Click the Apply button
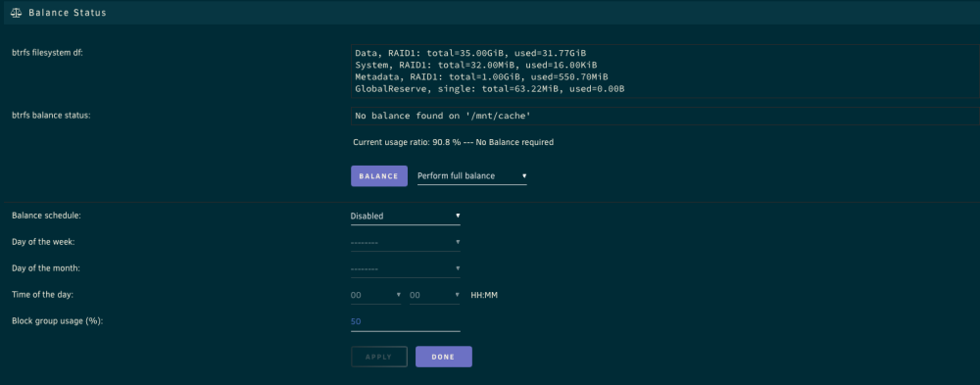The width and height of the screenshot is (980, 385). [378, 357]
